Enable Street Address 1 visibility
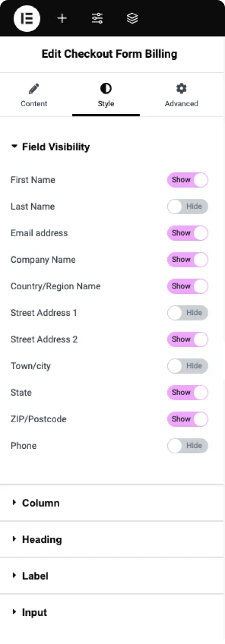Image resolution: width=225 pixels, height=644 pixels. [188, 313]
